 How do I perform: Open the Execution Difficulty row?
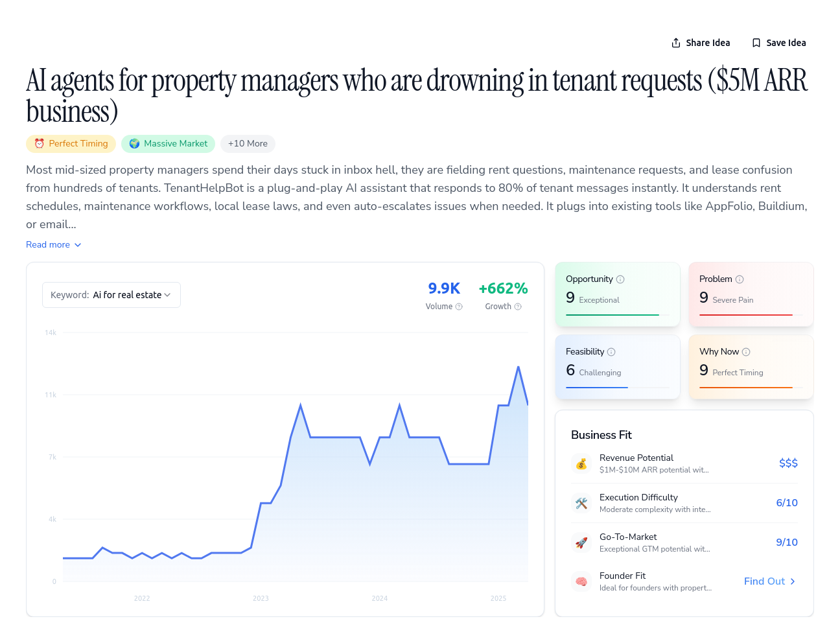684,503
